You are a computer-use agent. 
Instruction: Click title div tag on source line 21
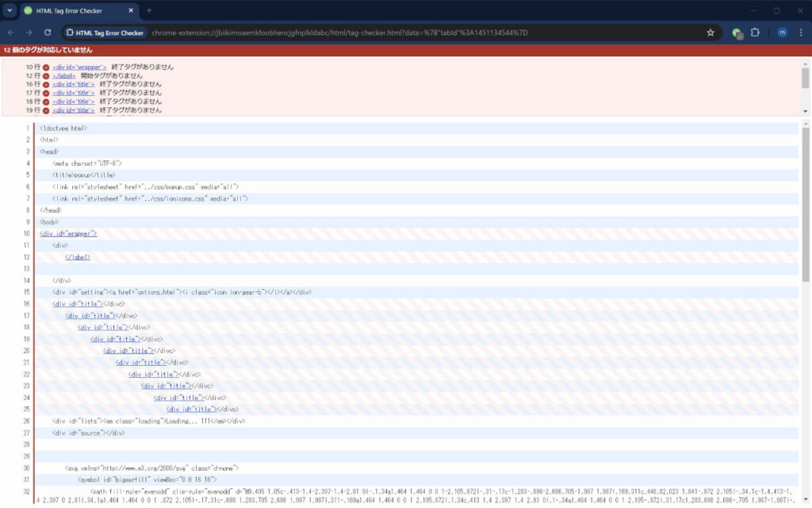[141, 362]
